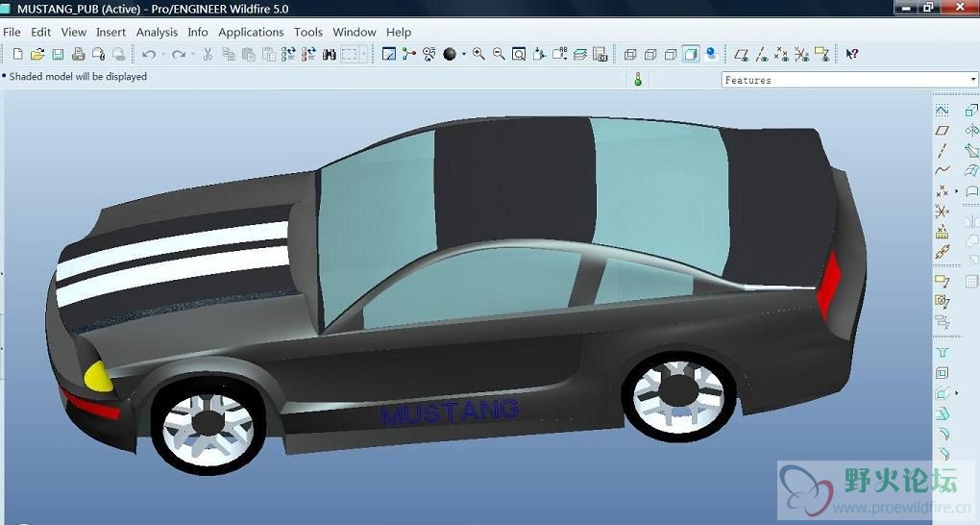Toggle Enhanced Realism blue sphere icon

[x=711, y=55]
